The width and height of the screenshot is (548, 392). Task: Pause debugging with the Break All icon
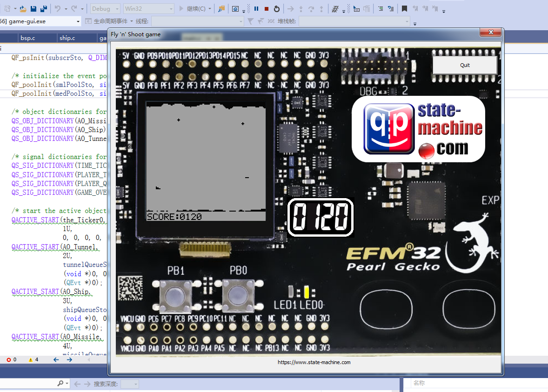point(256,9)
